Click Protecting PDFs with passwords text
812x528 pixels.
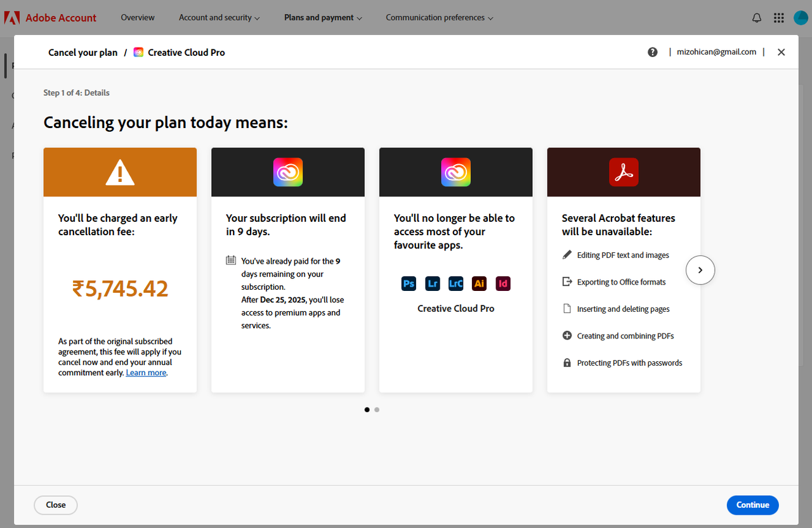point(630,363)
